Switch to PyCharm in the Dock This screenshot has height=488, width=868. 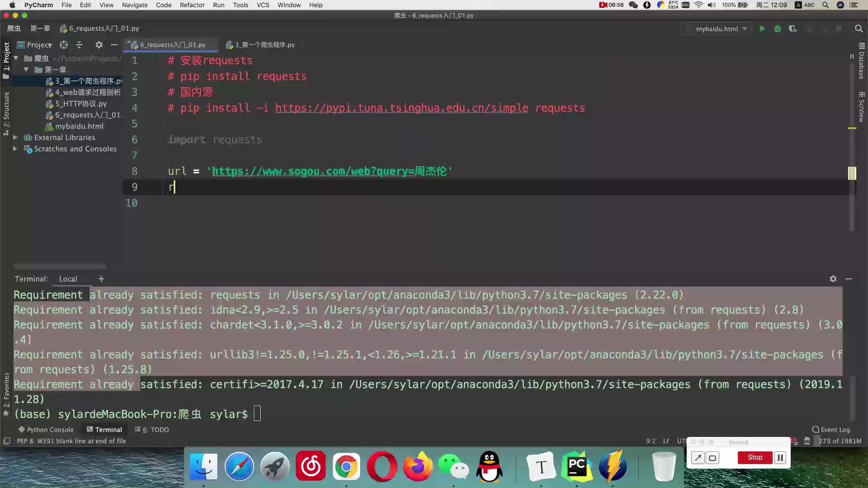[577, 467]
